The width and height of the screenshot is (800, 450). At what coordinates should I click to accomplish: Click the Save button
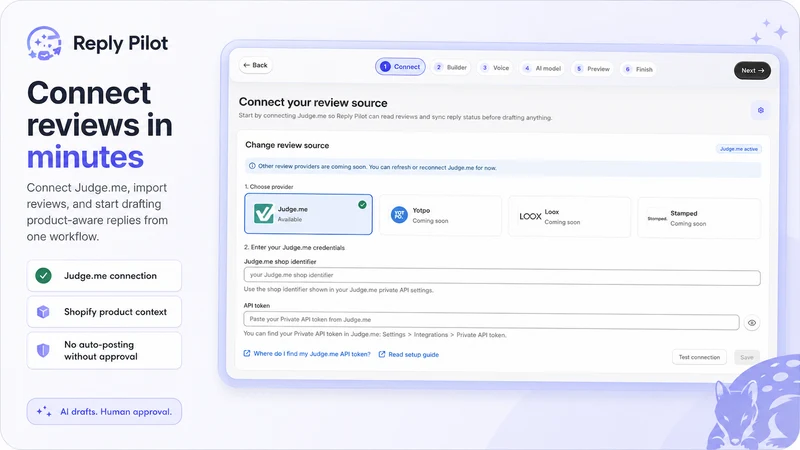[x=746, y=358]
